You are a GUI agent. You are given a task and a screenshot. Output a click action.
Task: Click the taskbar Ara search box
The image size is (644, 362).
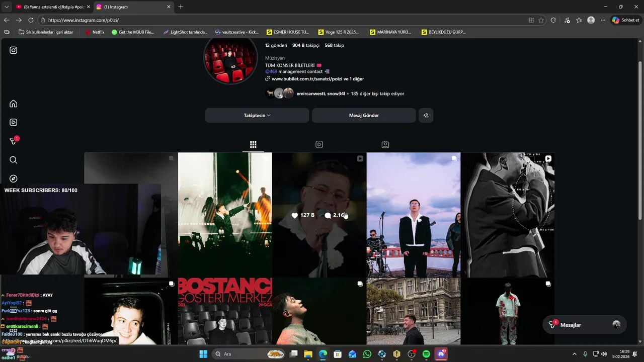[x=249, y=354]
